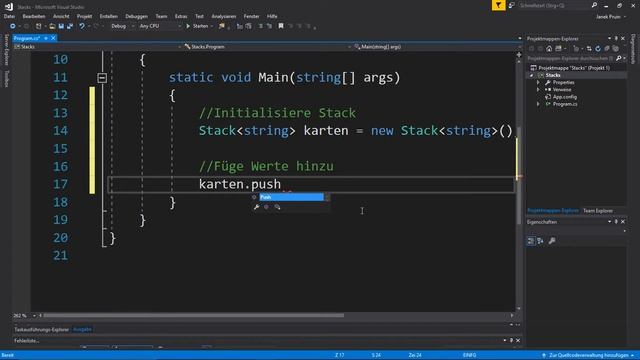This screenshot has width=640, height=360.
Task: Select Push in the IntelliSense list
Action: pos(291,197)
